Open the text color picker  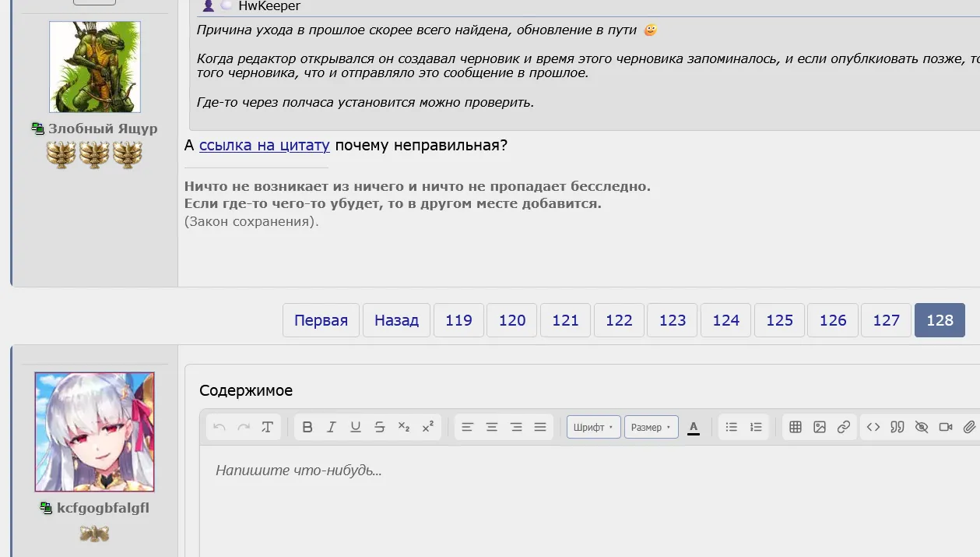click(x=694, y=427)
